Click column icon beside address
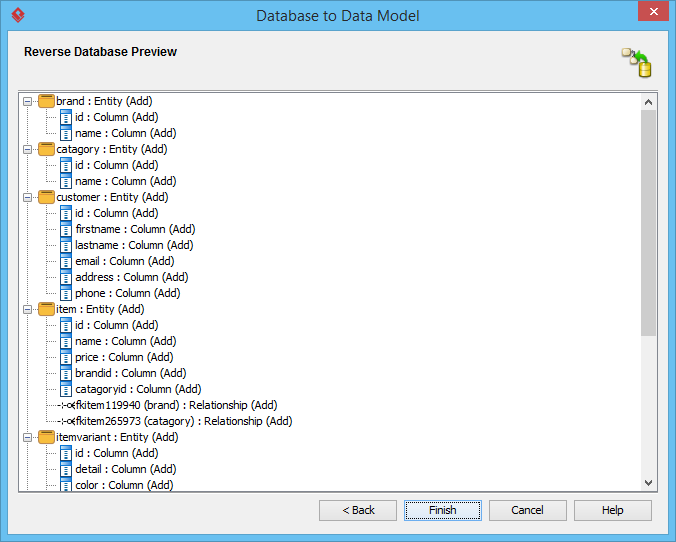The height and width of the screenshot is (542, 676). [66, 277]
